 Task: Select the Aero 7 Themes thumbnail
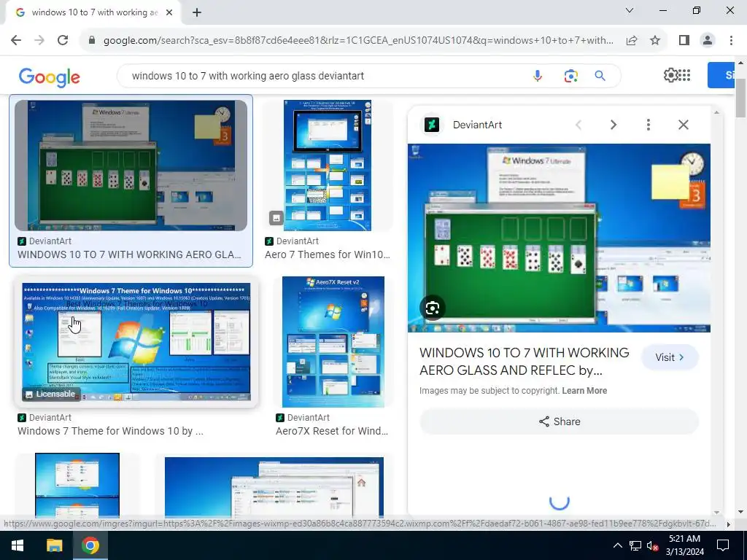coord(328,166)
